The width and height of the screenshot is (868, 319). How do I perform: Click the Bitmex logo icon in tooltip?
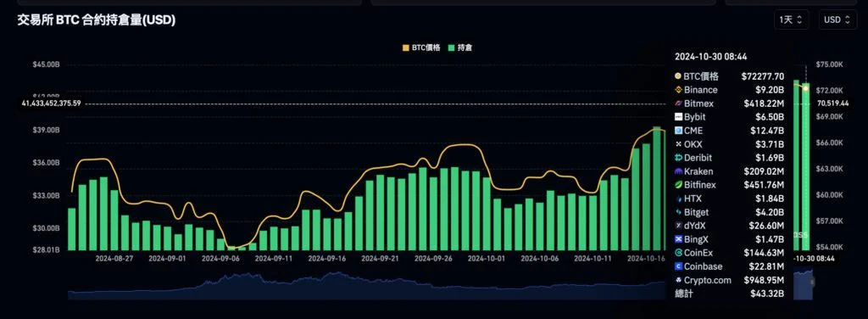(678, 104)
